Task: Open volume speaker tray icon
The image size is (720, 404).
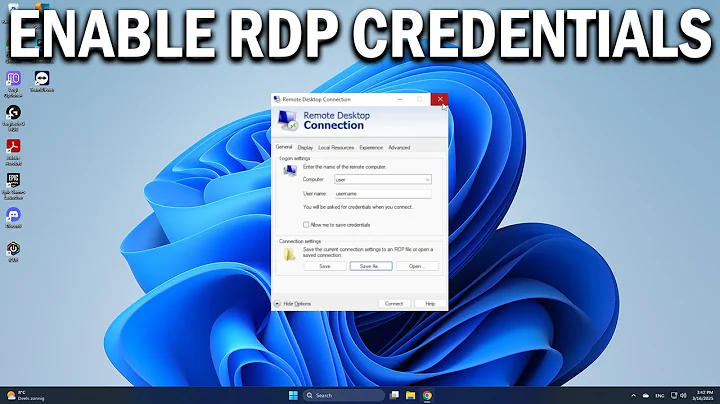Action: [x=683, y=395]
